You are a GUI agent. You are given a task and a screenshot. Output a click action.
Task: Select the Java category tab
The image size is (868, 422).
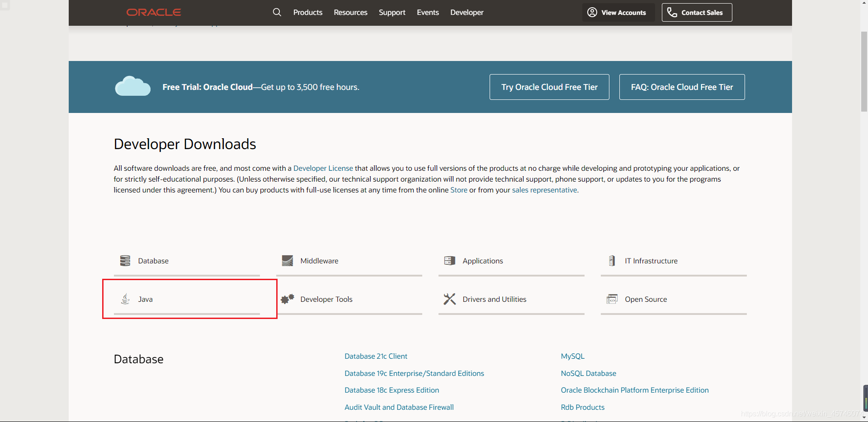click(187, 299)
